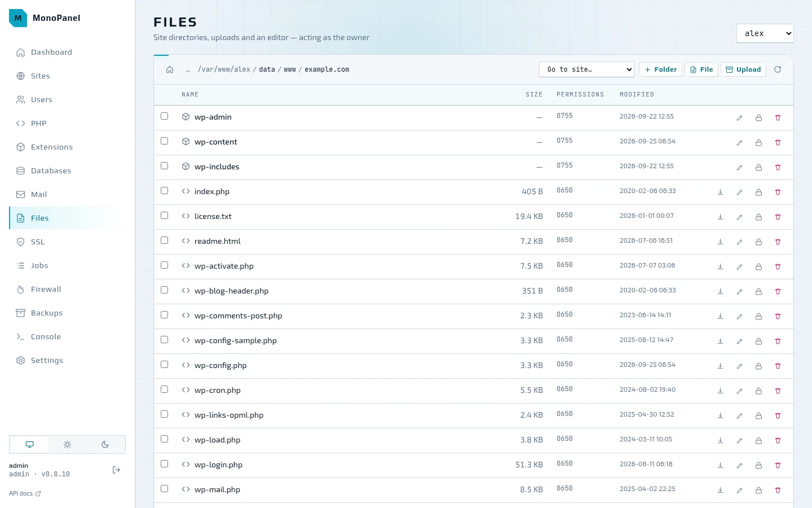This screenshot has width=812, height=508.
Task: Click the Name column header
Action: click(190, 95)
